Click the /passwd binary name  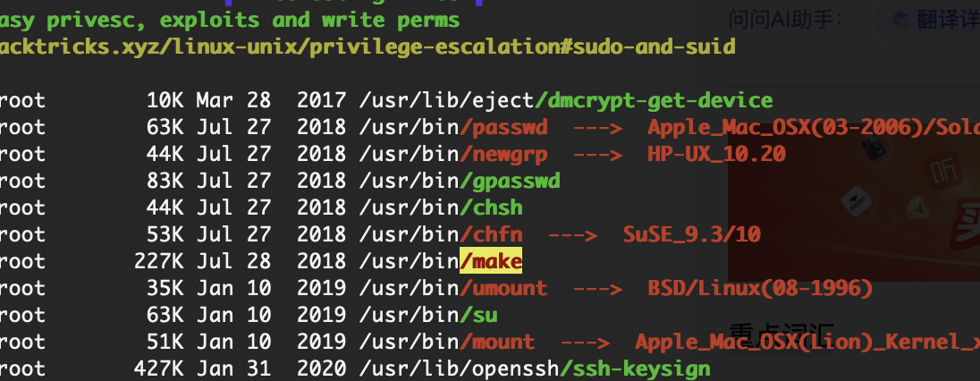pos(503,128)
